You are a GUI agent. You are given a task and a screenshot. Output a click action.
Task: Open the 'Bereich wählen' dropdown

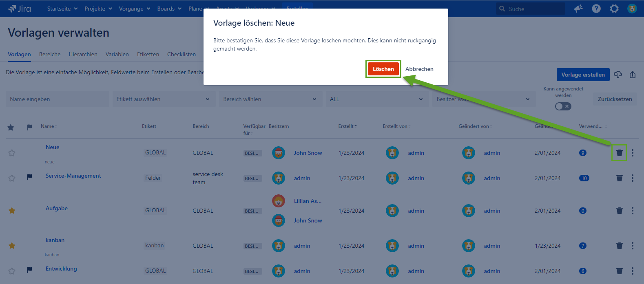click(270, 99)
